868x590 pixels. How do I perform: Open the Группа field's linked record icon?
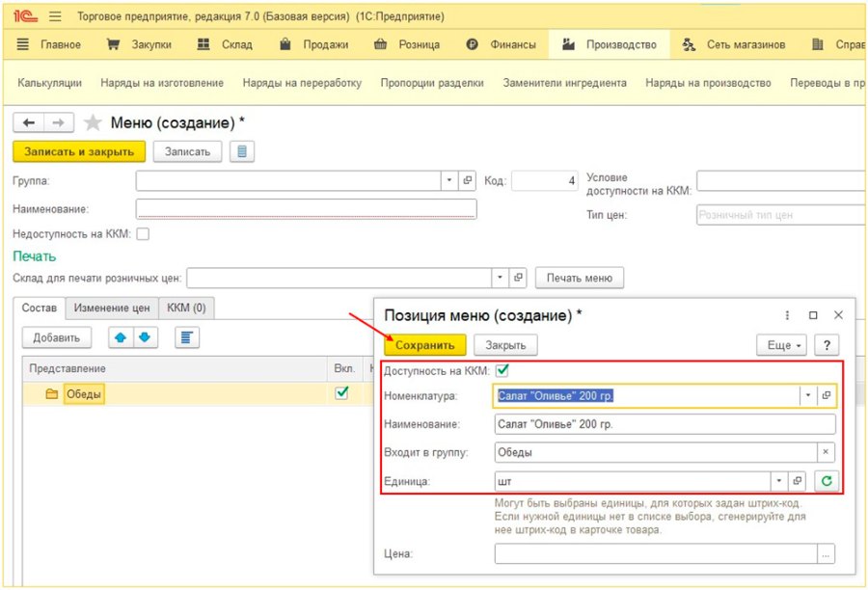[467, 180]
